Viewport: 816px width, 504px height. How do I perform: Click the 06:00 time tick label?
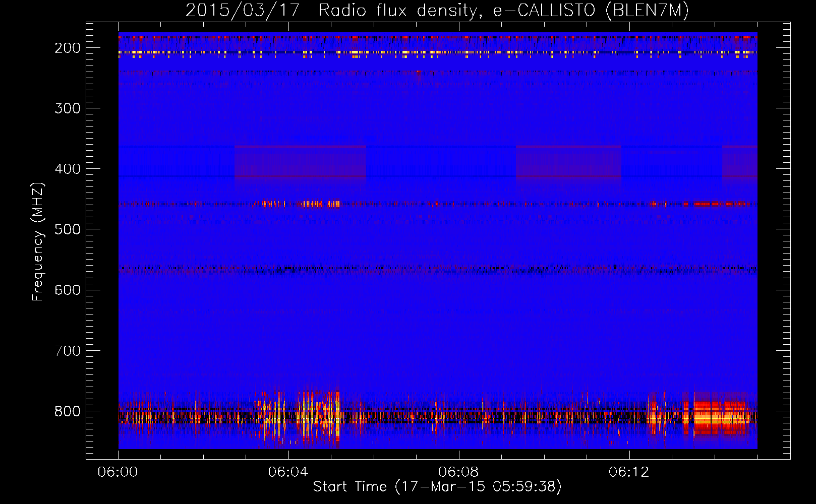tap(118, 472)
